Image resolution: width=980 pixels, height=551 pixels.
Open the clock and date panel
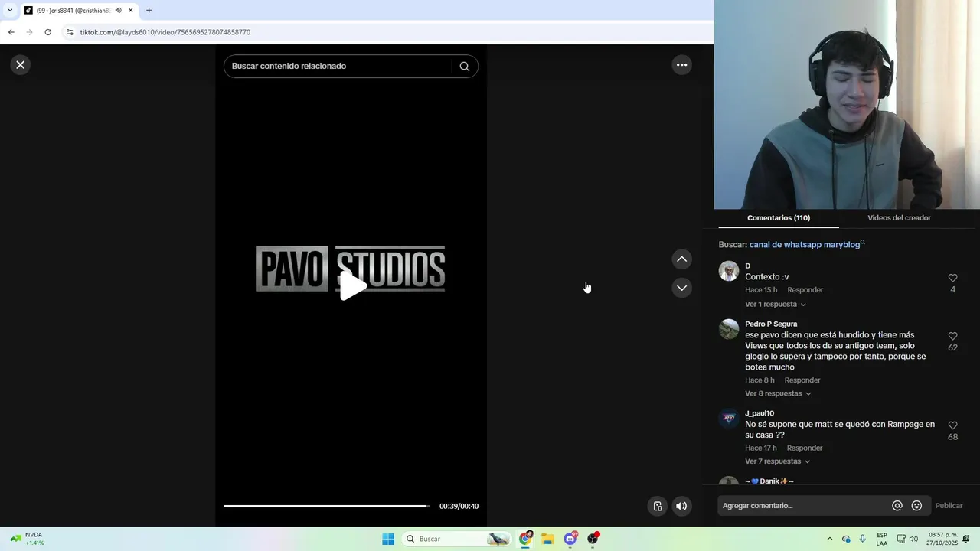coord(942,539)
